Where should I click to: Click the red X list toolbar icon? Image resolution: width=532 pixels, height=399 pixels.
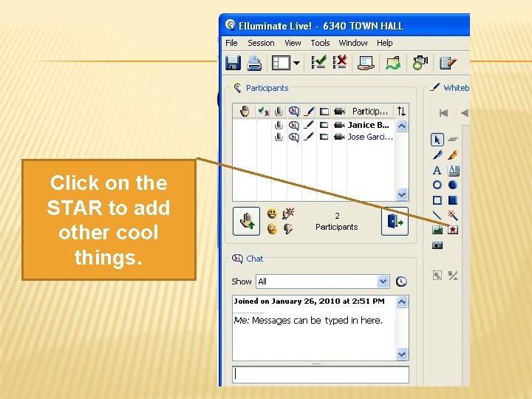(x=340, y=62)
